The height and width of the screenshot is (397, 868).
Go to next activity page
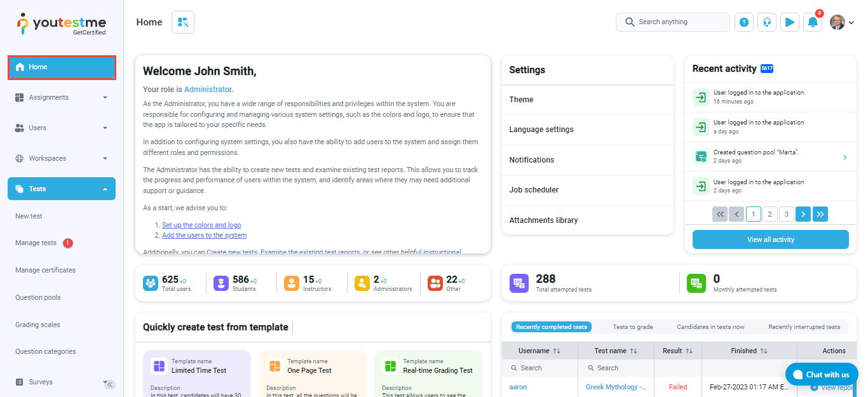tap(803, 214)
